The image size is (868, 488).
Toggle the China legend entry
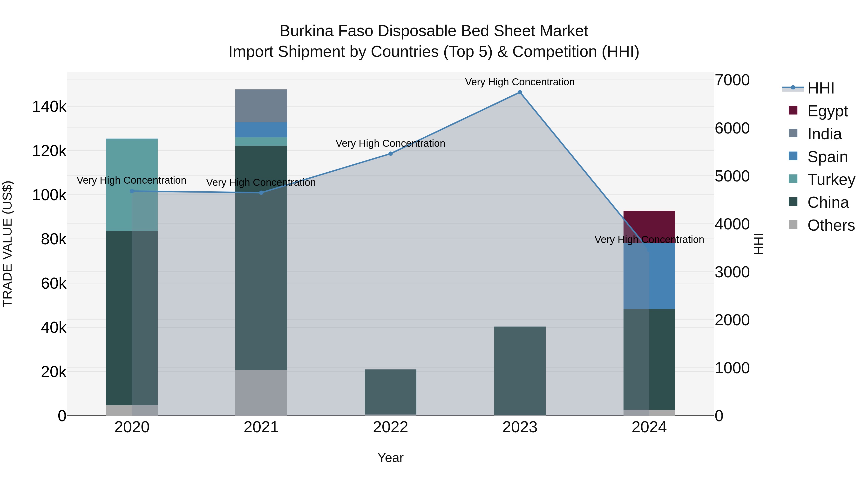tap(819, 202)
